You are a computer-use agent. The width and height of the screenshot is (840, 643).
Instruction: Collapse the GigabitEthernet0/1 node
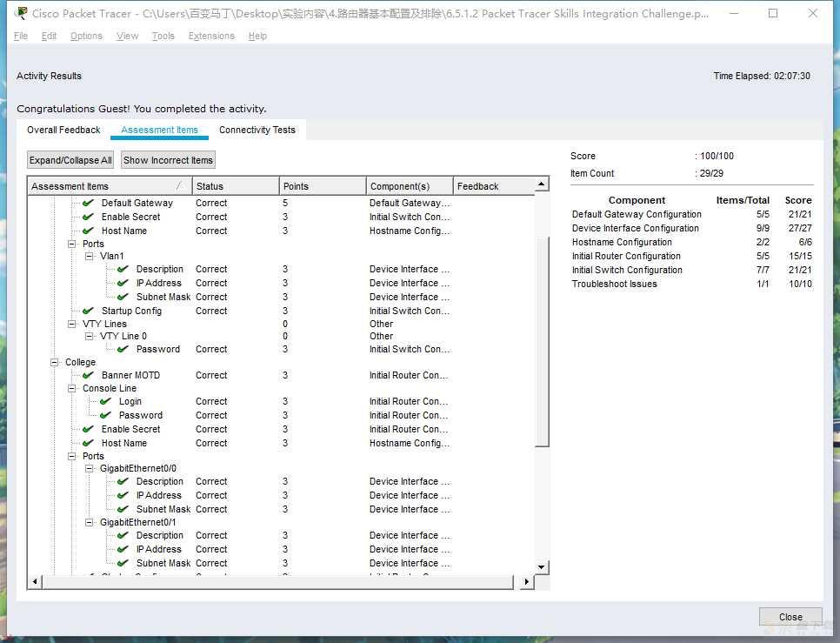click(x=89, y=522)
